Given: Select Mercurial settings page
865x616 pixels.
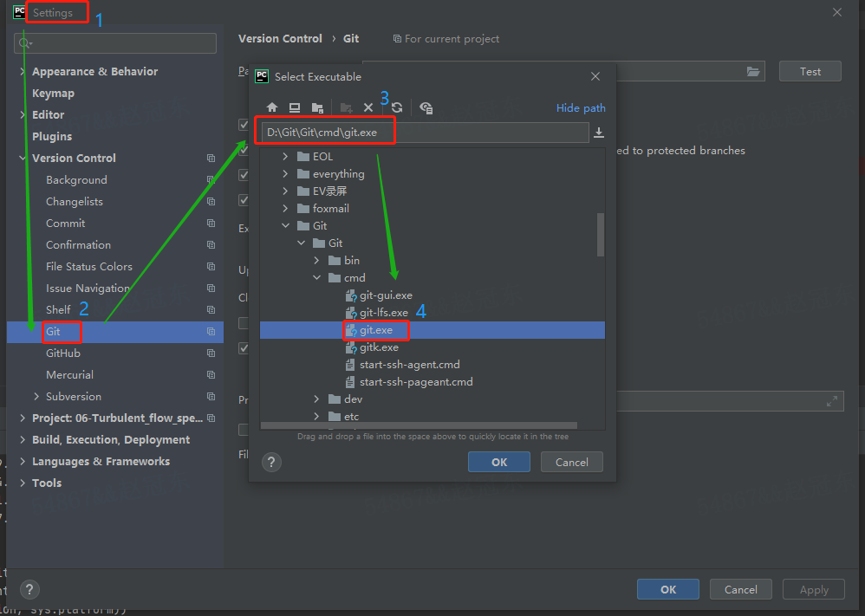Looking at the screenshot, I should [69, 375].
